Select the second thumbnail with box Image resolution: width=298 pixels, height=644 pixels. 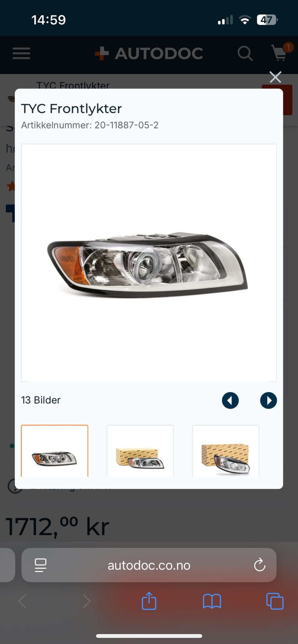(x=140, y=451)
